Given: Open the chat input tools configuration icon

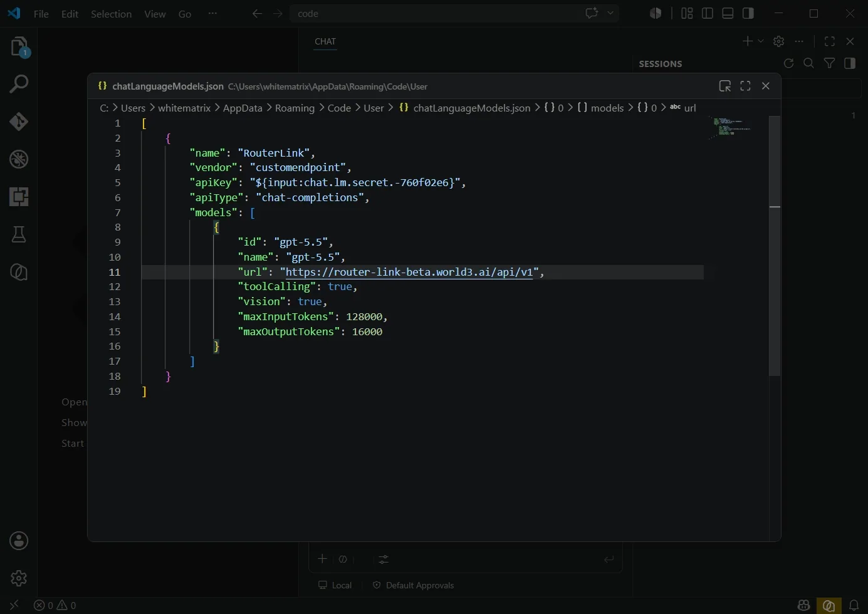Looking at the screenshot, I should [384, 559].
